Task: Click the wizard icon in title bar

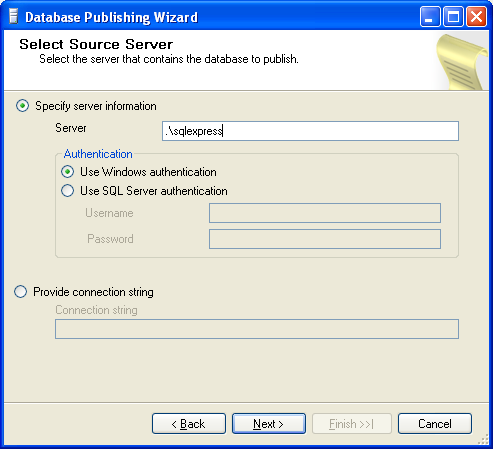Action: [13, 17]
